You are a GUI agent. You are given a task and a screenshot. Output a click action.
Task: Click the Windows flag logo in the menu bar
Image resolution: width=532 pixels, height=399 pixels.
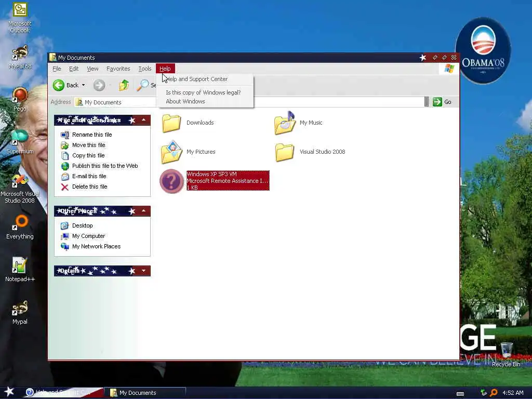coord(449,69)
